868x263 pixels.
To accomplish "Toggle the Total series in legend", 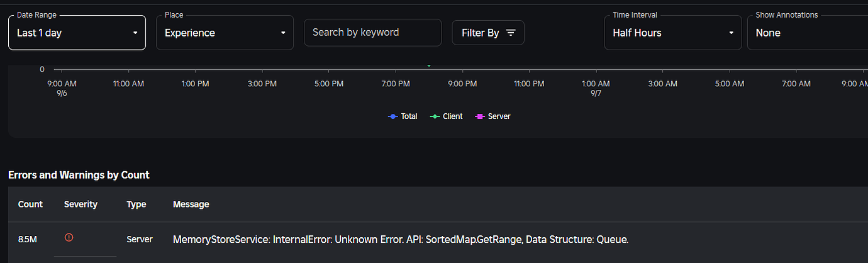I will coord(403,116).
